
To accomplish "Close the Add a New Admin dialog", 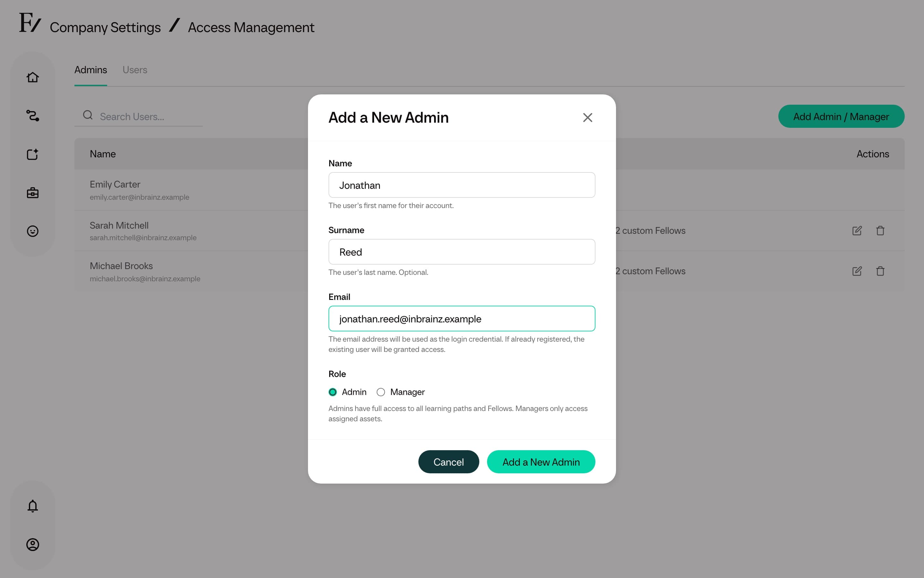I will pyautogui.click(x=588, y=117).
